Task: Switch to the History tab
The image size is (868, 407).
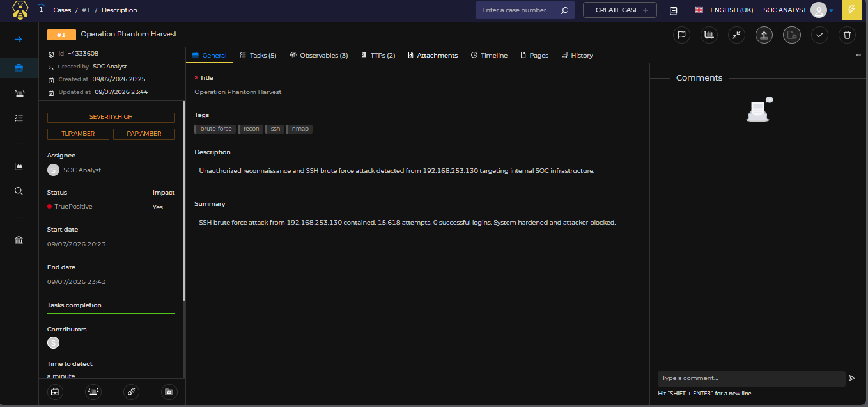Action: pyautogui.click(x=577, y=56)
